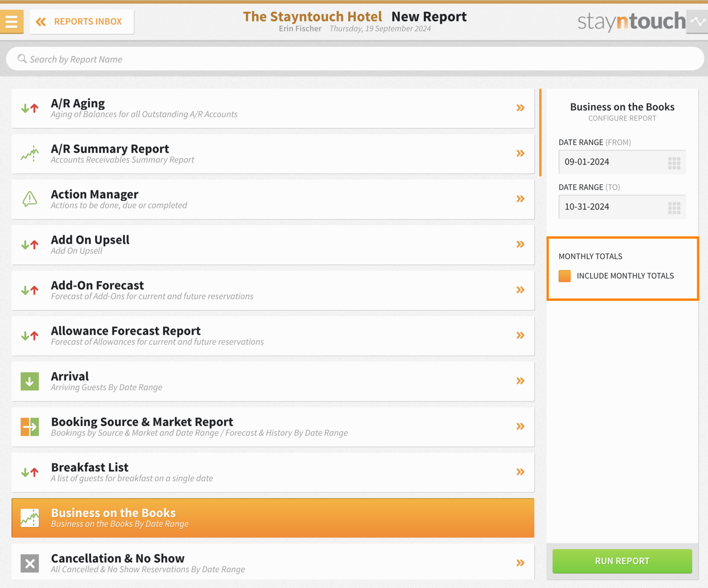This screenshot has height=588, width=708.
Task: Click the analytics icon beside the staytouch logo
Action: (x=697, y=22)
